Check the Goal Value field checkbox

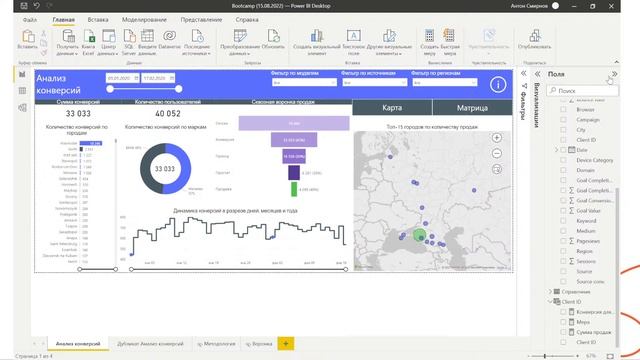tap(563, 211)
